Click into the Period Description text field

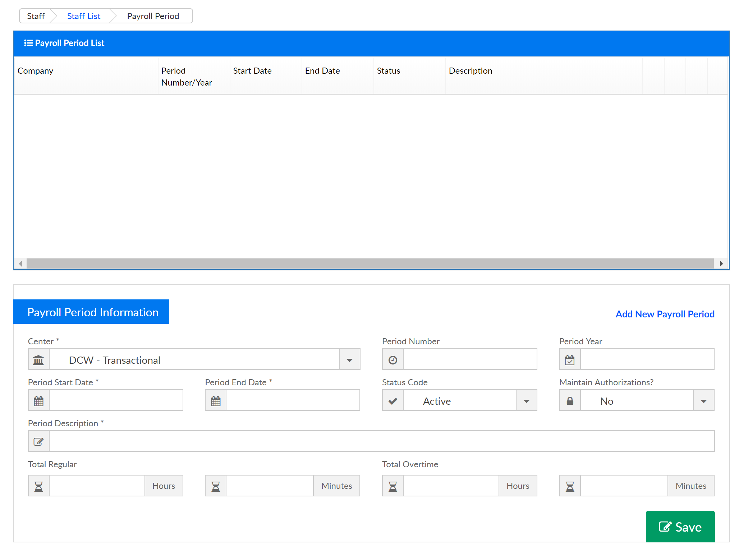pos(381,442)
